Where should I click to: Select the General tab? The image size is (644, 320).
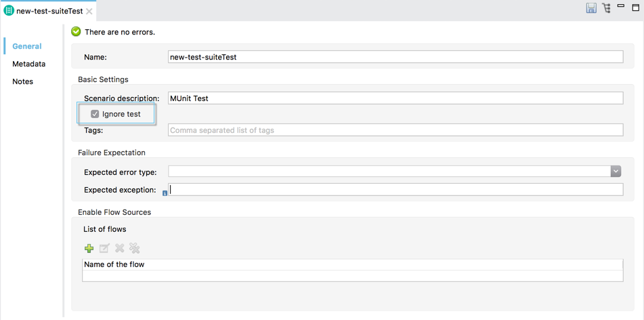click(x=27, y=46)
